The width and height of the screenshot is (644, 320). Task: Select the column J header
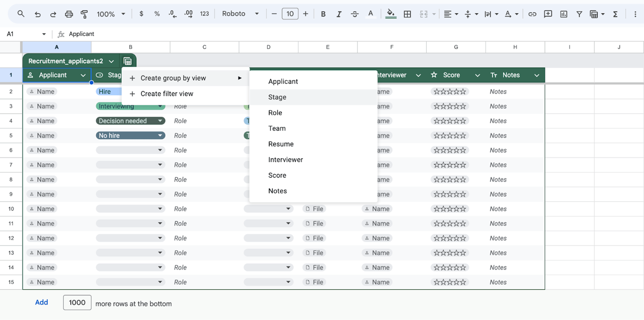619,47
